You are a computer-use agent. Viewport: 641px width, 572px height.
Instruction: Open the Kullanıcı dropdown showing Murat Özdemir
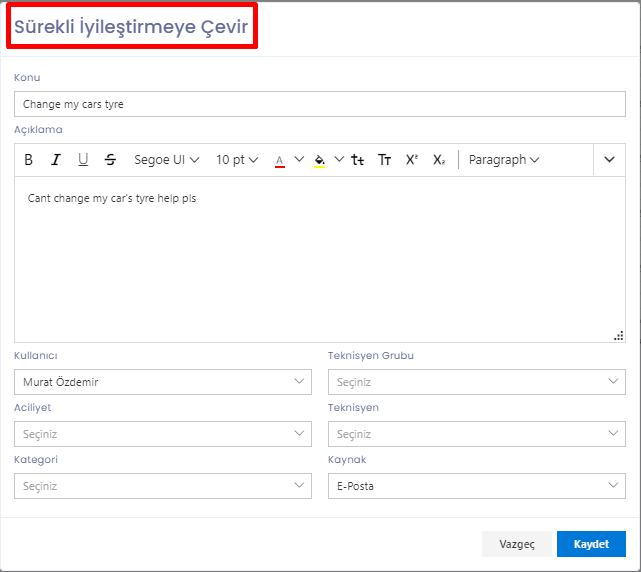163,382
